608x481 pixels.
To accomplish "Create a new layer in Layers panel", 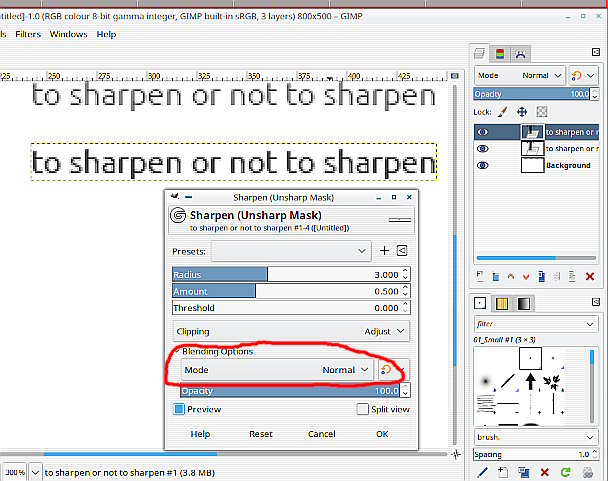I will (x=480, y=276).
